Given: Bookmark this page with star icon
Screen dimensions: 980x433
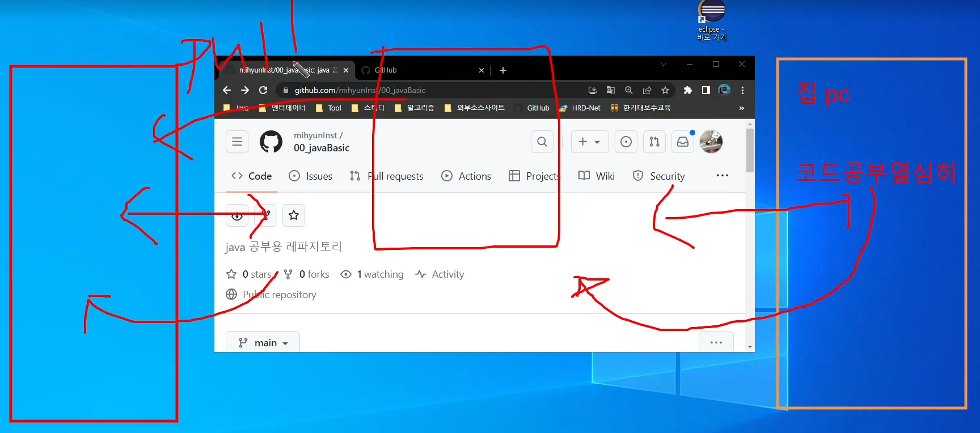Looking at the screenshot, I should (x=665, y=90).
